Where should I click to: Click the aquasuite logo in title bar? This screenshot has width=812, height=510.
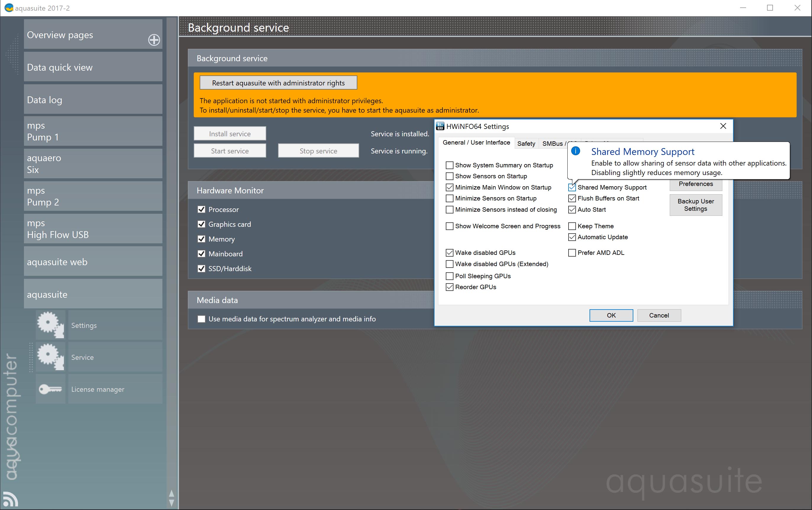(x=9, y=7)
